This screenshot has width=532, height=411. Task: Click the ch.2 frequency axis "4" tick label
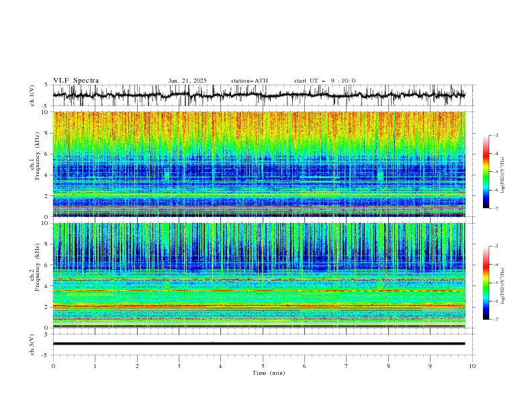point(46,286)
